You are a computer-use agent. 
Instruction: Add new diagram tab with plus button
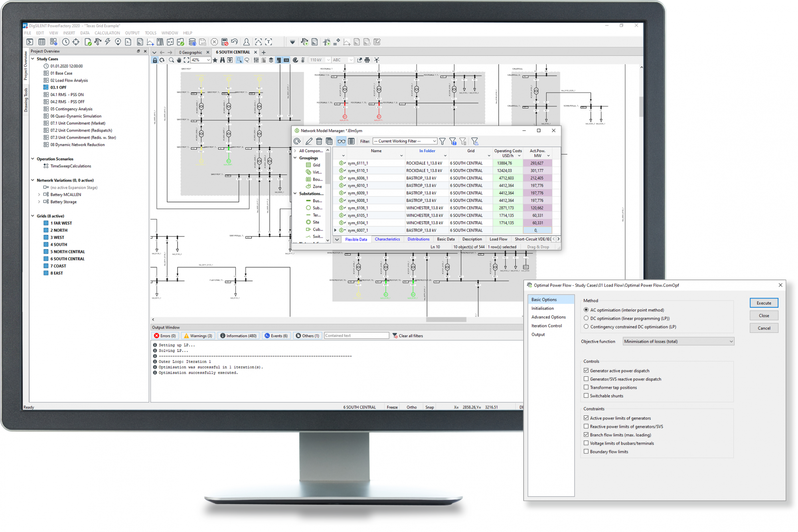[263, 52]
